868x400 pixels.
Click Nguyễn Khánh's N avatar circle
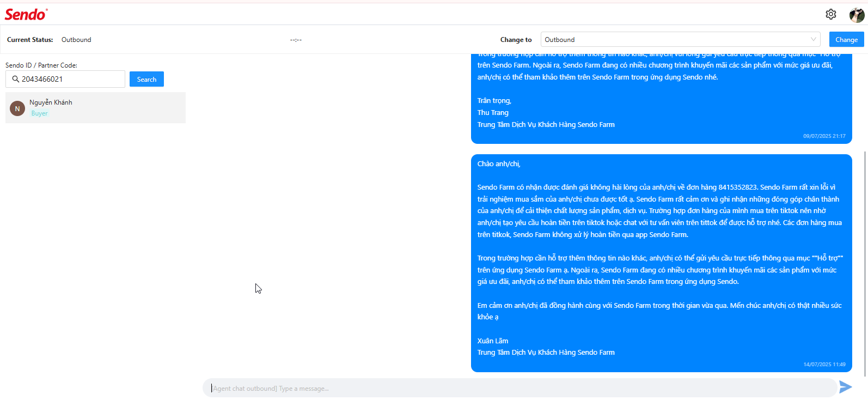coord(17,108)
